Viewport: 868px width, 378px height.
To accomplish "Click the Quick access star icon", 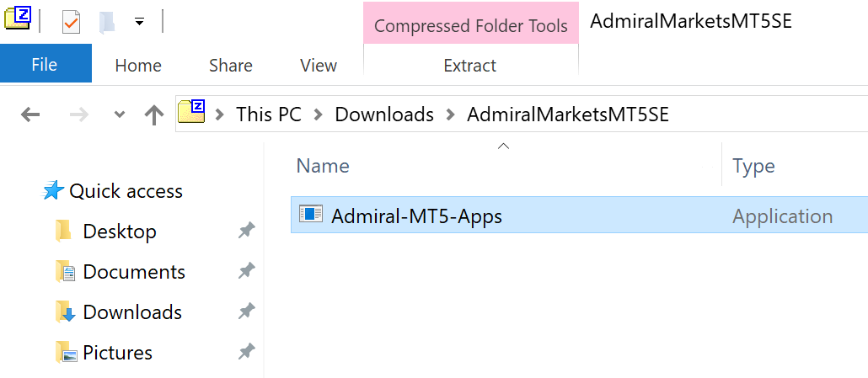I will [53, 190].
